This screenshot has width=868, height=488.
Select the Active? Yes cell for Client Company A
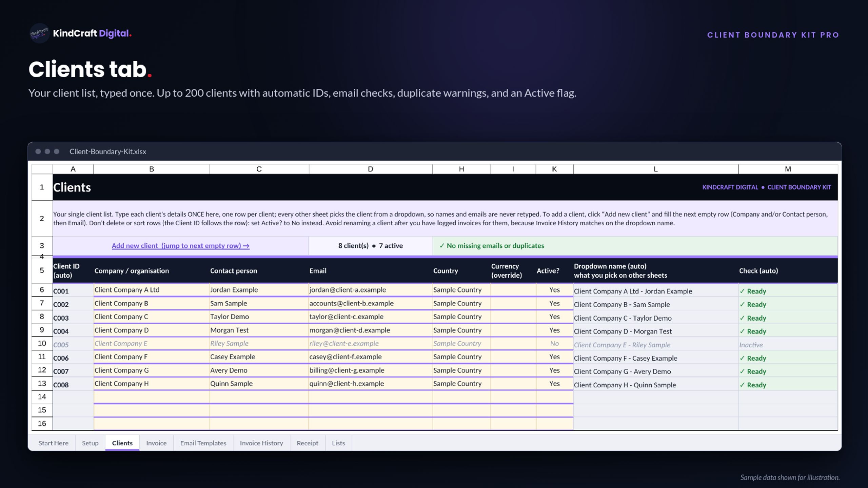pyautogui.click(x=554, y=290)
